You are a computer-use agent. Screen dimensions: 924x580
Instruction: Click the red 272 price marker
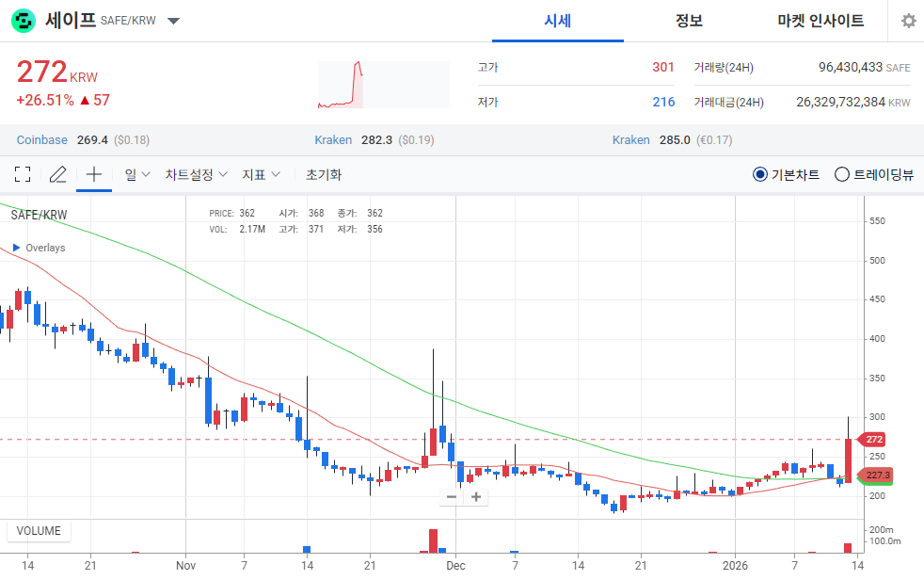coord(872,439)
